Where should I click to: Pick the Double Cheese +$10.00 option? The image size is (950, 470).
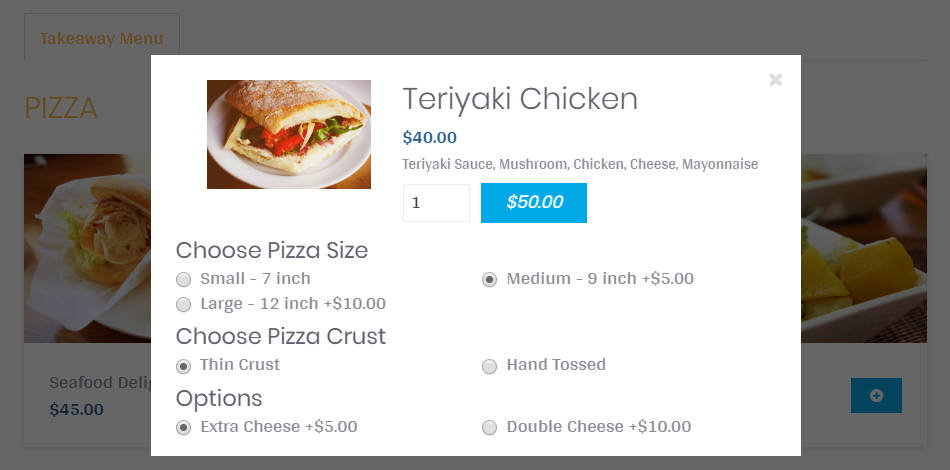pyautogui.click(x=490, y=428)
